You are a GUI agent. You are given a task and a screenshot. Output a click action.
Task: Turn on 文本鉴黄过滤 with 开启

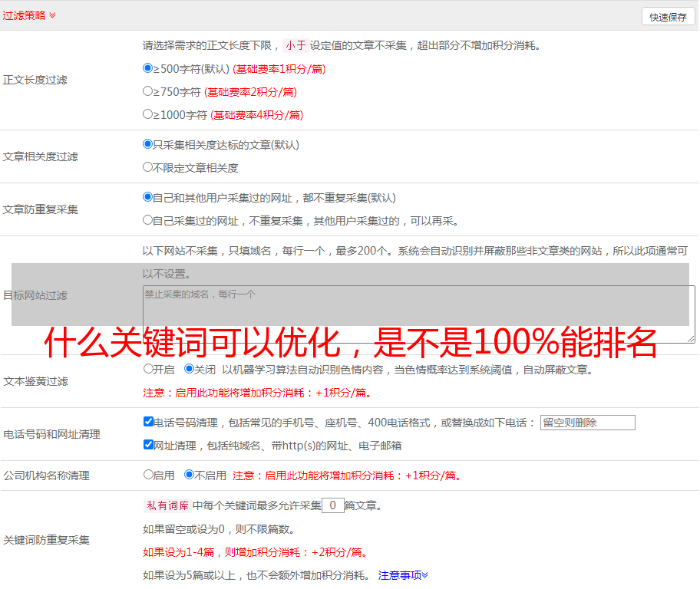tap(148, 369)
